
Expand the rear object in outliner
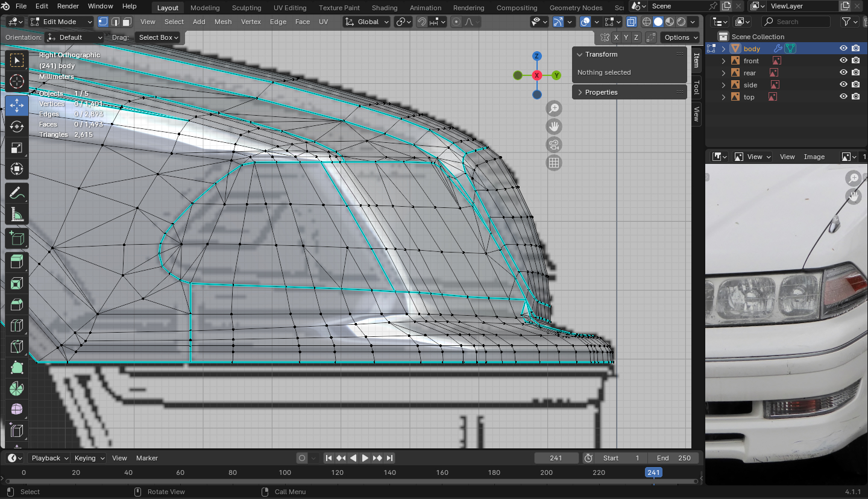[724, 73]
